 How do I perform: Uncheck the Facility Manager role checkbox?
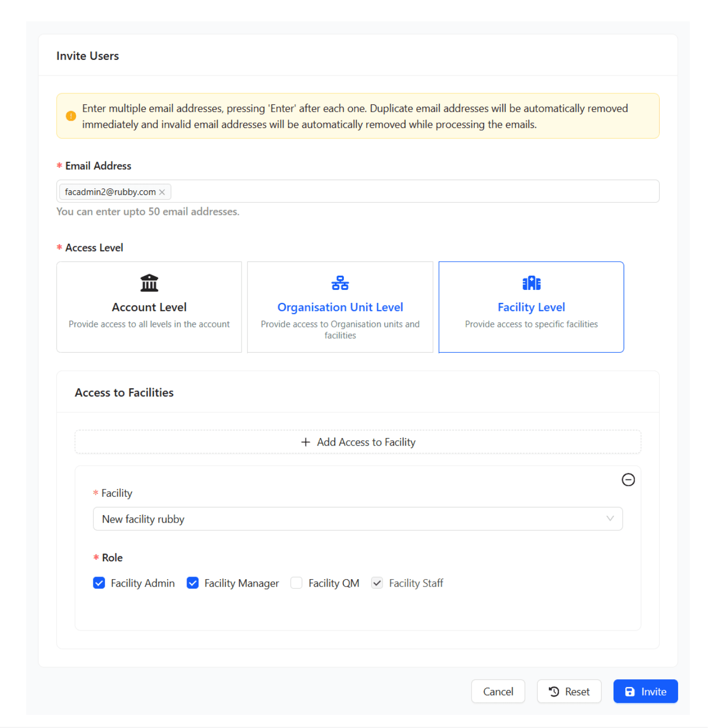(x=193, y=583)
